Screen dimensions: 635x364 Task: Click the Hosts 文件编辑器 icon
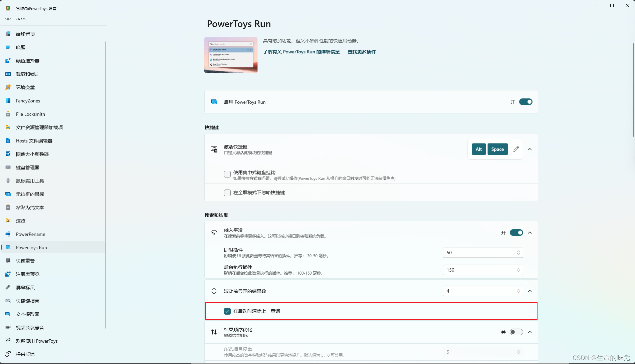coord(8,141)
